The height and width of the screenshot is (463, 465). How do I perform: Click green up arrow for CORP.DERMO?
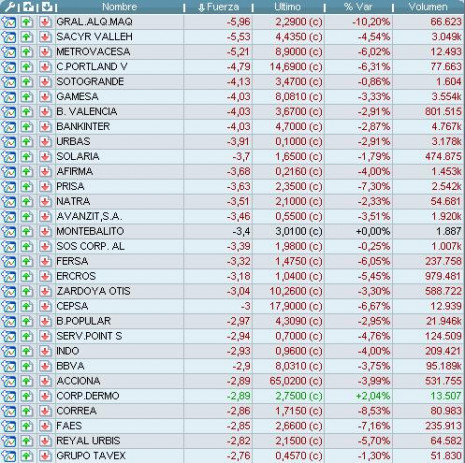pos(27,396)
